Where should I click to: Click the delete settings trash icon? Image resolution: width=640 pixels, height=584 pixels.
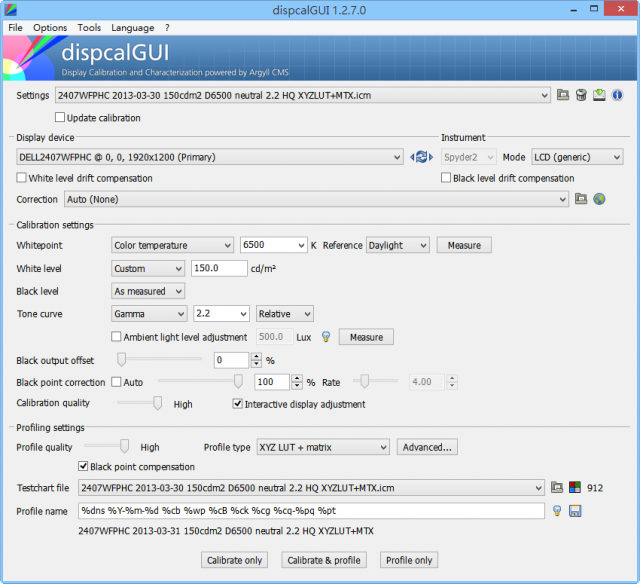point(581,95)
